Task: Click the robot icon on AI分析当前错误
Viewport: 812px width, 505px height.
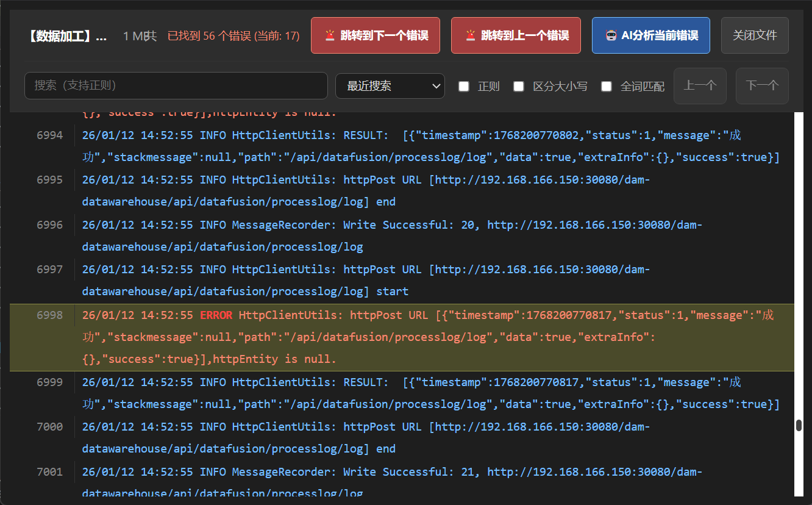Action: (x=611, y=35)
